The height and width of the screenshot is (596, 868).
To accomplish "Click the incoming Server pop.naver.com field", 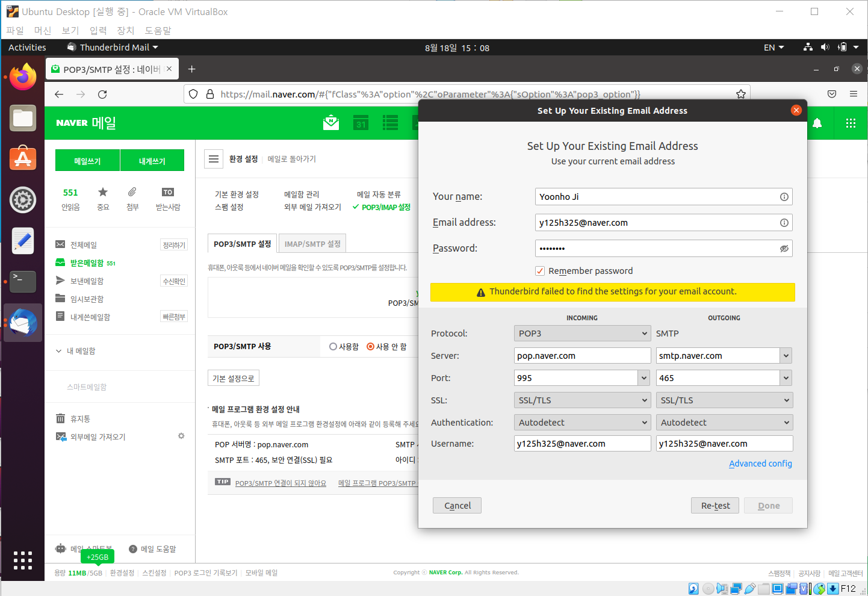I will point(583,356).
